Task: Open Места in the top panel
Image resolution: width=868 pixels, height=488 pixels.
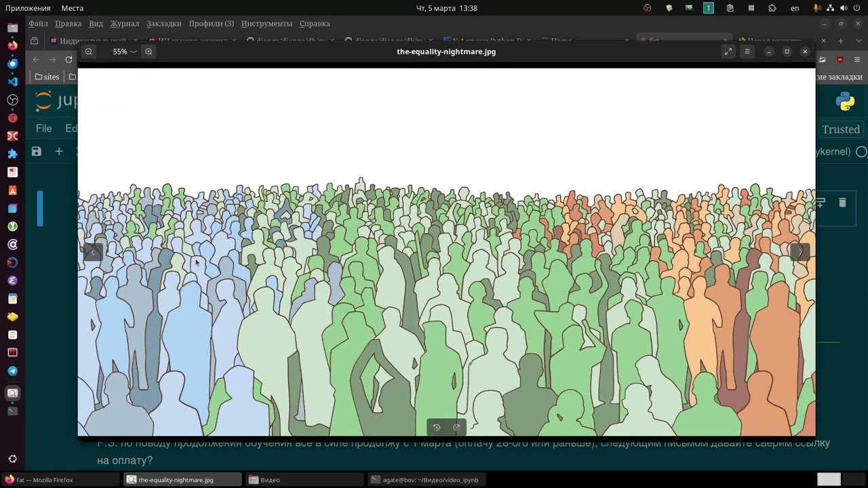Action: pyautogui.click(x=73, y=8)
